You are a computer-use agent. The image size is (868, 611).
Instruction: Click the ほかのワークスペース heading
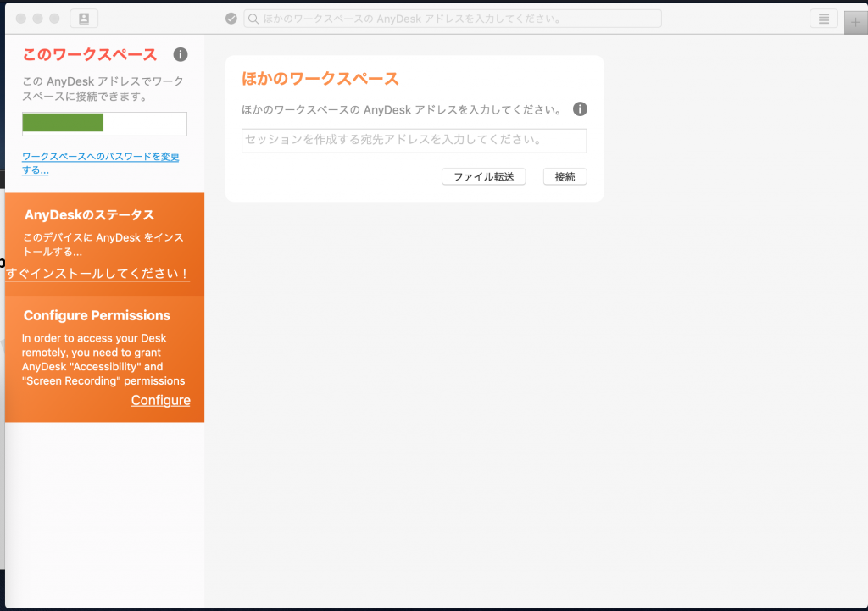click(x=320, y=79)
